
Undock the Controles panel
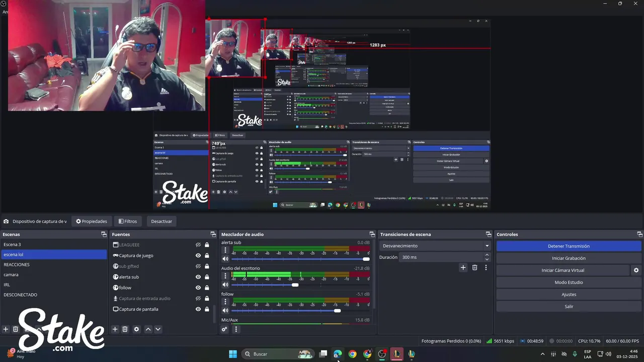pos(640,234)
